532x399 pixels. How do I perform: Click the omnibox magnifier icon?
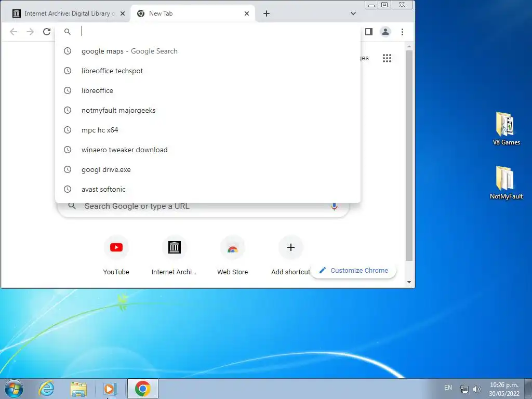68,32
